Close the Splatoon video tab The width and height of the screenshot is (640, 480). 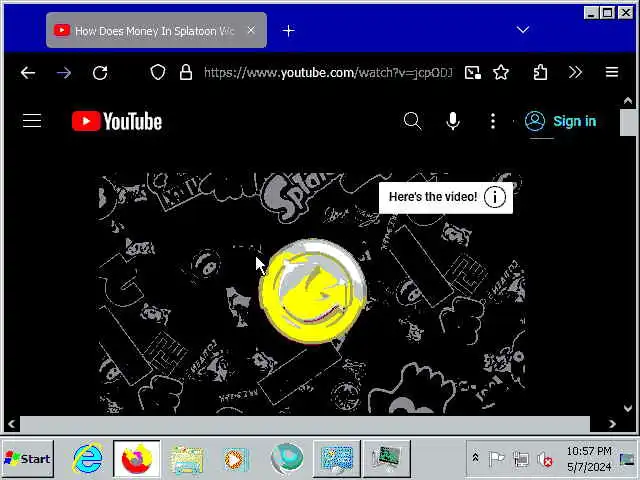(251, 30)
